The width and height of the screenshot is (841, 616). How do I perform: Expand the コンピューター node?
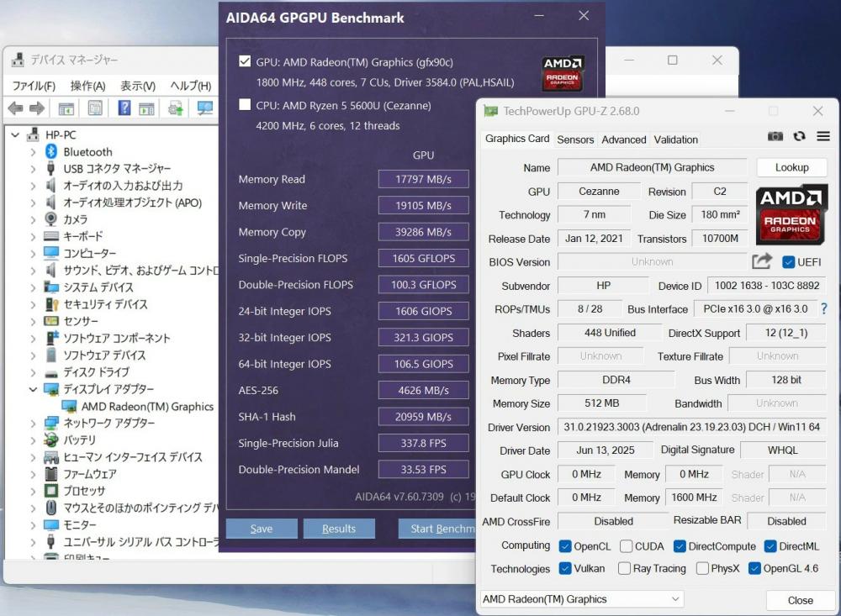coord(34,254)
